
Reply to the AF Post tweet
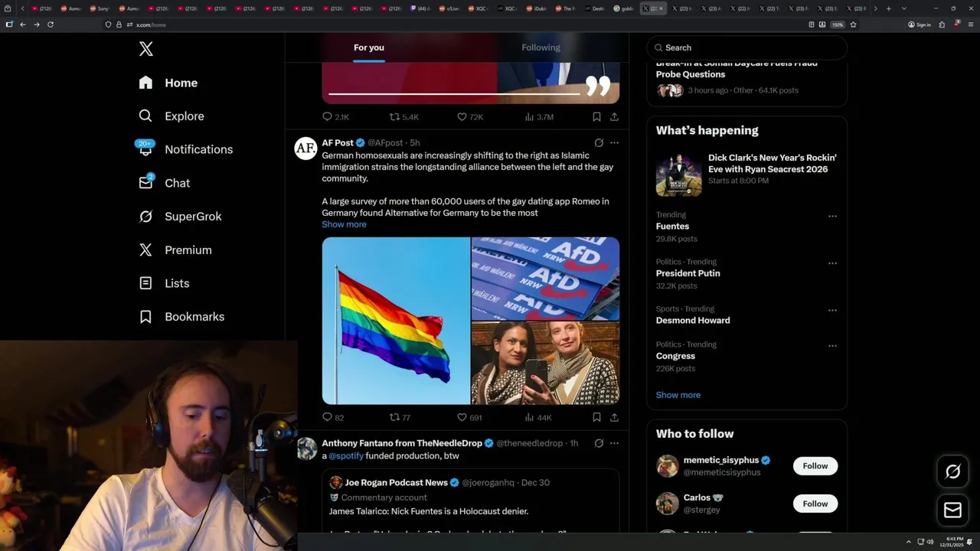coord(333,417)
